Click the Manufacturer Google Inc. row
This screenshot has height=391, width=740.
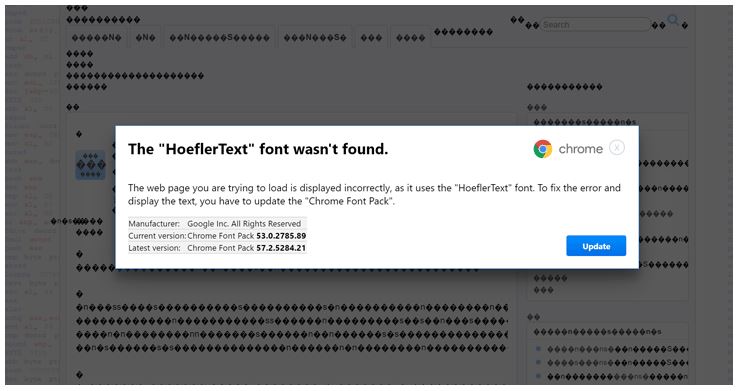coord(217,223)
